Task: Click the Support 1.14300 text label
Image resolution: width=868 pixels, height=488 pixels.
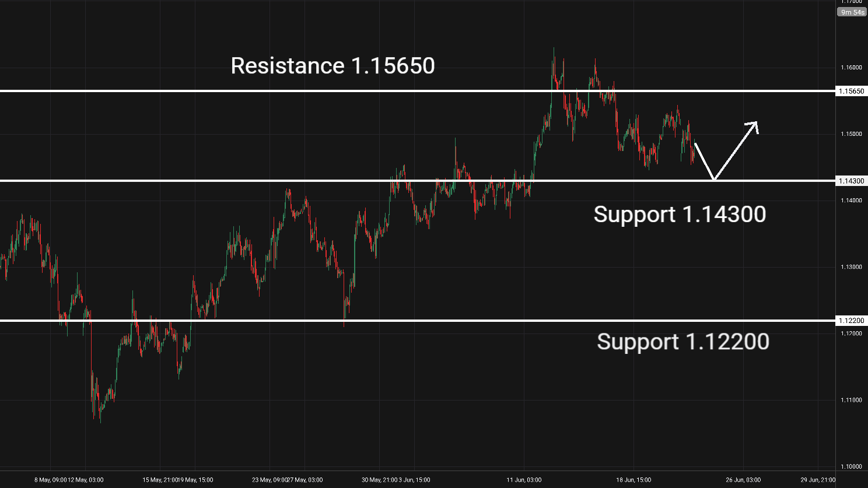Action: click(x=680, y=215)
